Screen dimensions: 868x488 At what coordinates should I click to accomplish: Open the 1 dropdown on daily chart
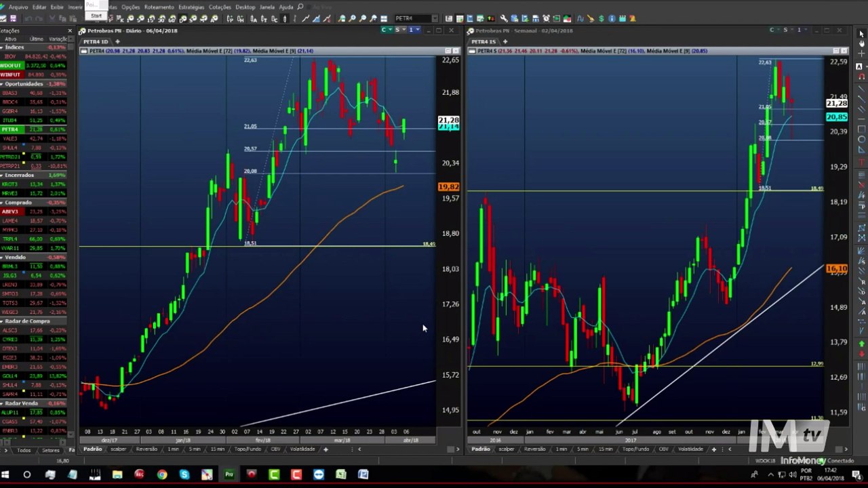(x=413, y=30)
